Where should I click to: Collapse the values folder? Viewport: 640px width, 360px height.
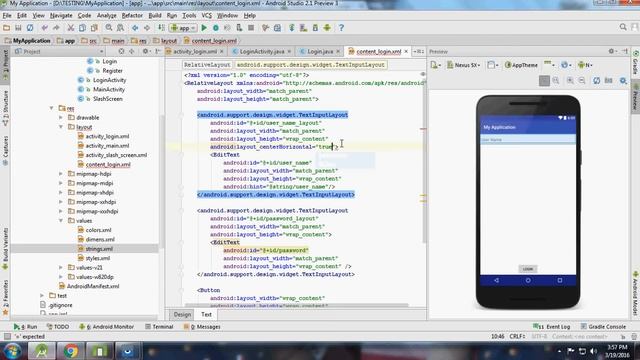pos(61,221)
